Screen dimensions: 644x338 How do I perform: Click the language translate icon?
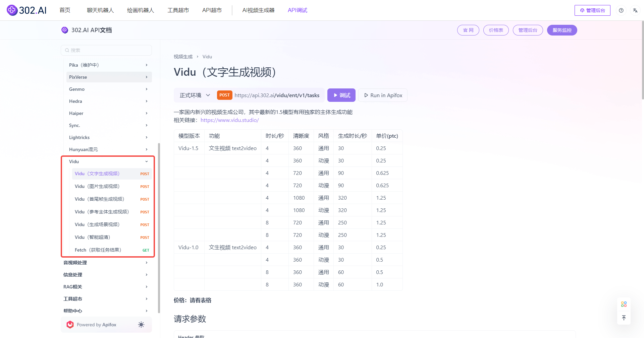coord(635,10)
